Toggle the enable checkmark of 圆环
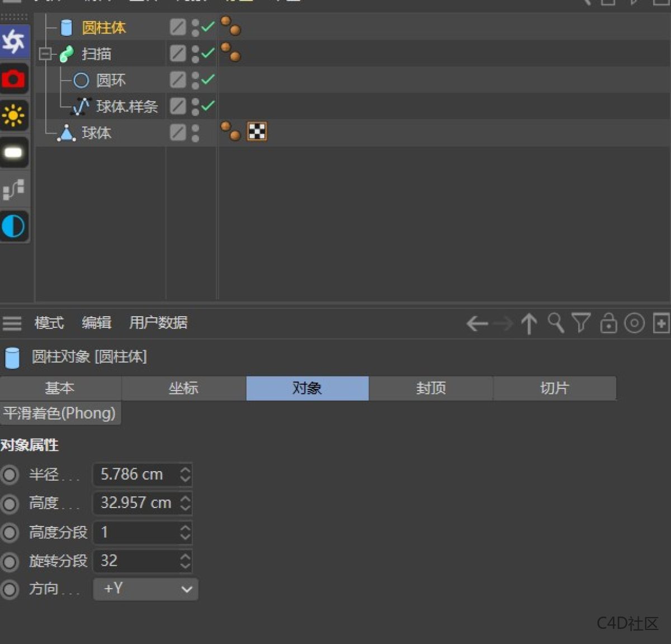Image resolution: width=671 pixels, height=644 pixels. pyautogui.click(x=208, y=79)
